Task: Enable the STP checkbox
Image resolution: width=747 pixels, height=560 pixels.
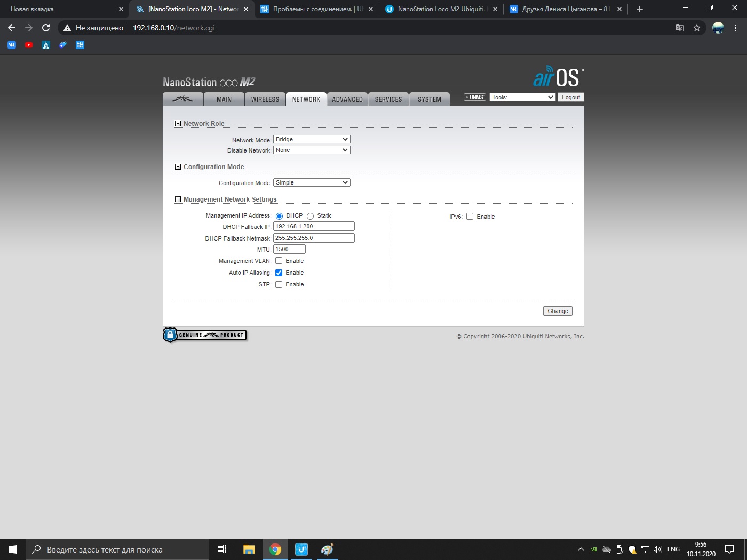Action: [279, 284]
